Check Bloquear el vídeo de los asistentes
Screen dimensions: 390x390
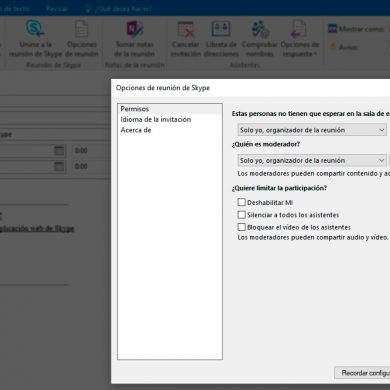(242, 227)
